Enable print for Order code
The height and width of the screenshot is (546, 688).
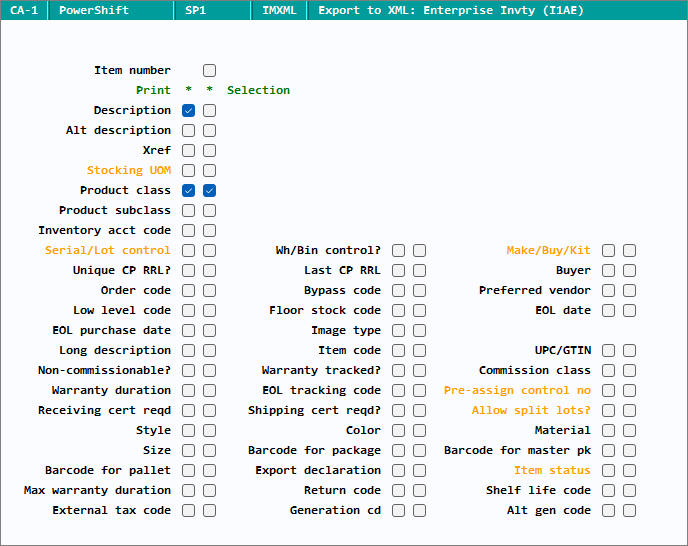point(188,290)
